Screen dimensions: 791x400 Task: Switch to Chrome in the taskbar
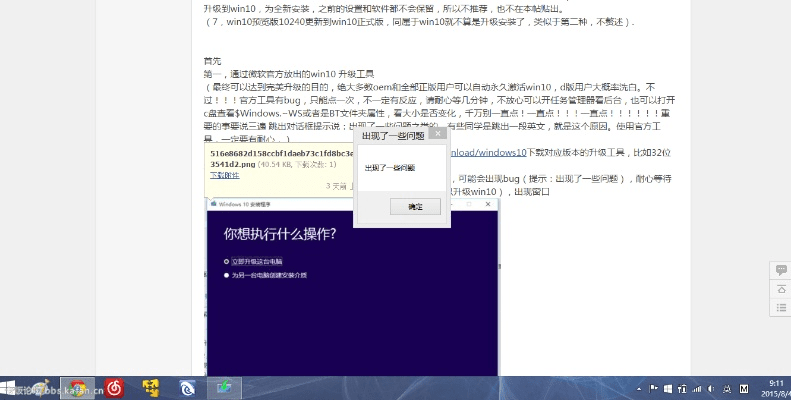(78, 388)
